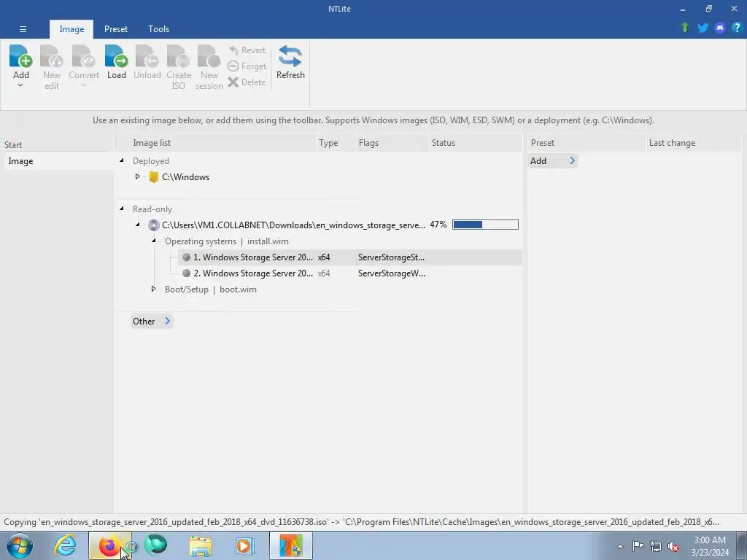Open the Discord link icon

(x=720, y=28)
